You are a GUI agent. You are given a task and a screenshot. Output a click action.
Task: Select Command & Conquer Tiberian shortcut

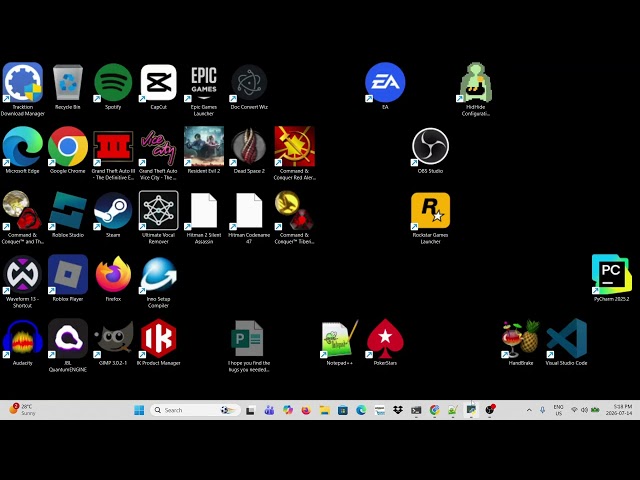294,217
